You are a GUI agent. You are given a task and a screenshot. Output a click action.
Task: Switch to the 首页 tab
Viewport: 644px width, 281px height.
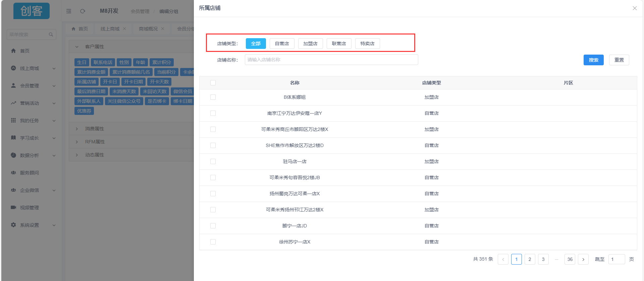click(80, 29)
